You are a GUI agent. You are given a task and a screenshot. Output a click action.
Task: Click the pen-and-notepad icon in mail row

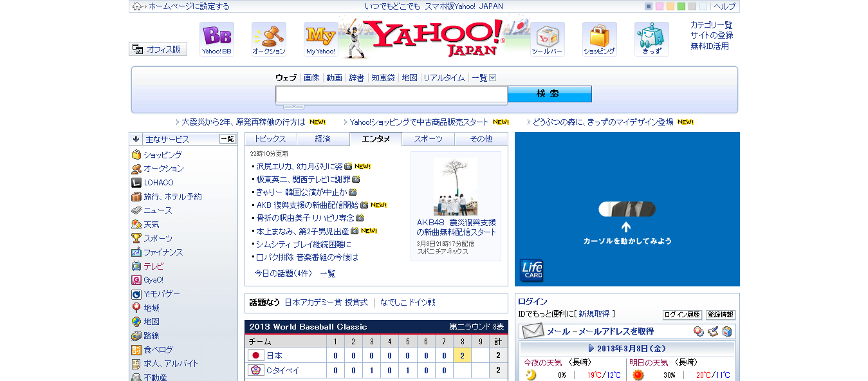click(x=713, y=331)
